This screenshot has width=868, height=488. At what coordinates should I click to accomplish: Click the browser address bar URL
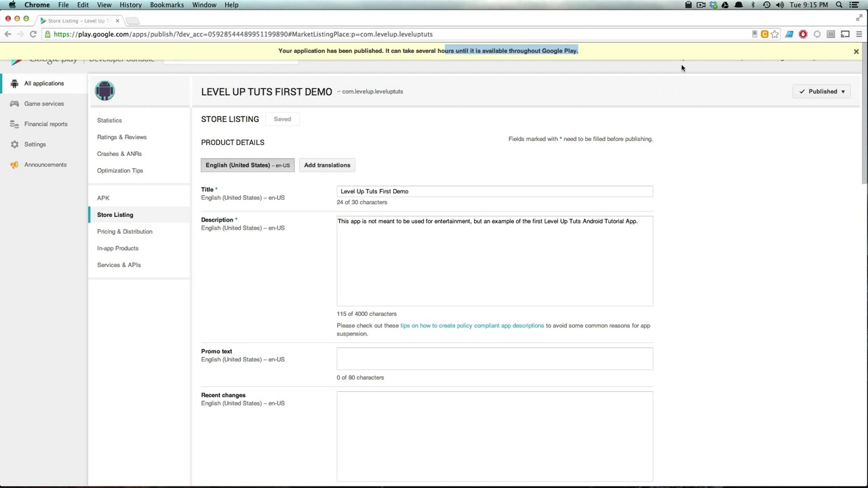point(243,34)
